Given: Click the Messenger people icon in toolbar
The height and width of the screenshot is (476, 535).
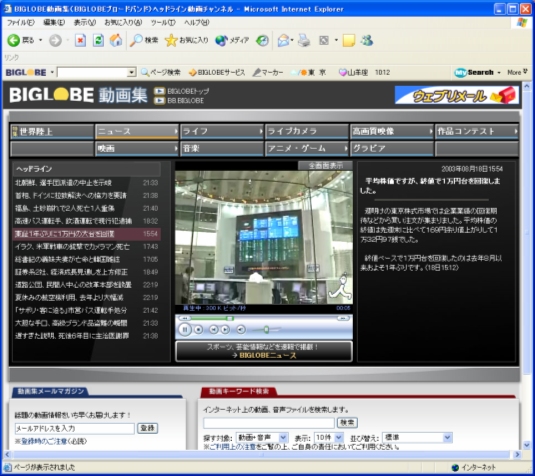Looking at the screenshot, I should [x=367, y=40].
